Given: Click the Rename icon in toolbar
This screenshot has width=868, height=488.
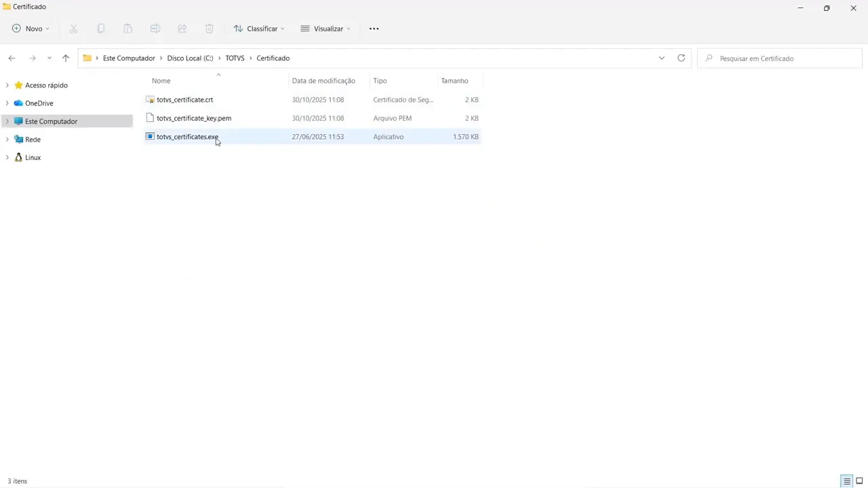Looking at the screenshot, I should (155, 28).
